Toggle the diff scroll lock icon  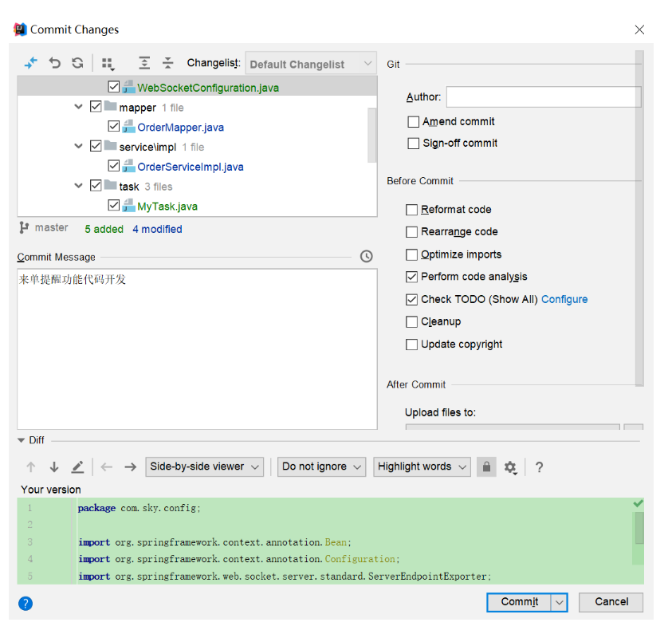486,467
